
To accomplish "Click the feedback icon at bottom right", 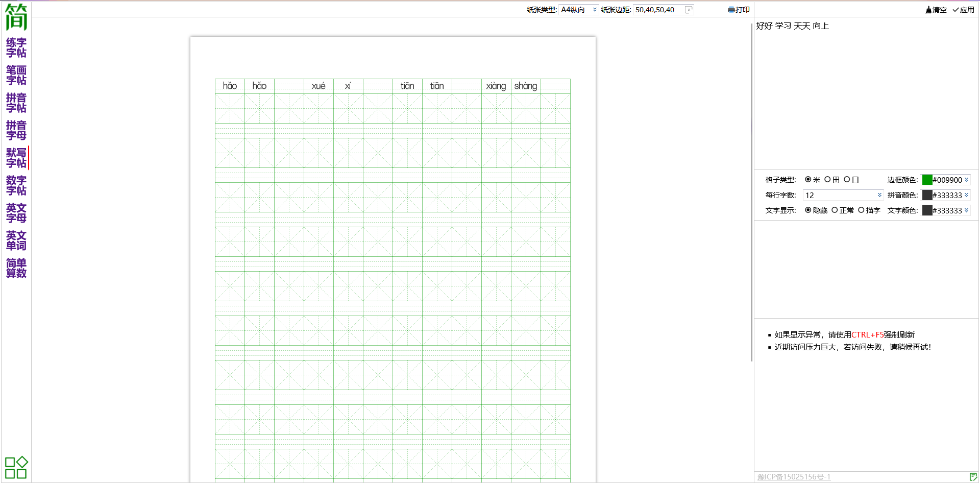I will (x=973, y=477).
